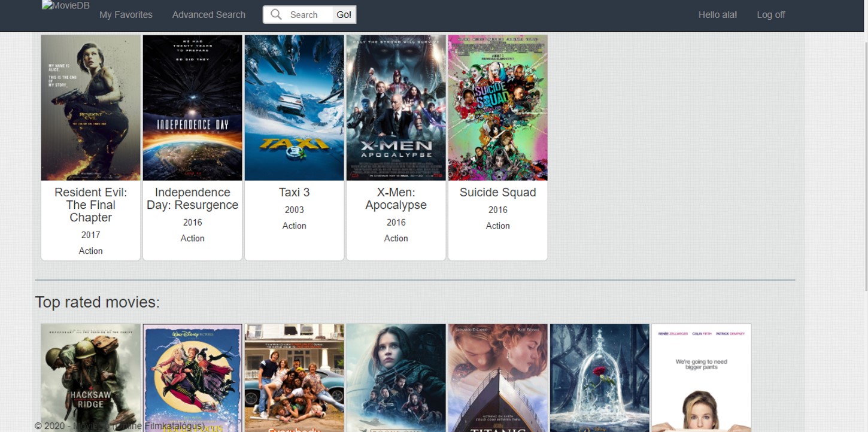Click the Suicide Squad title text

[x=498, y=192]
